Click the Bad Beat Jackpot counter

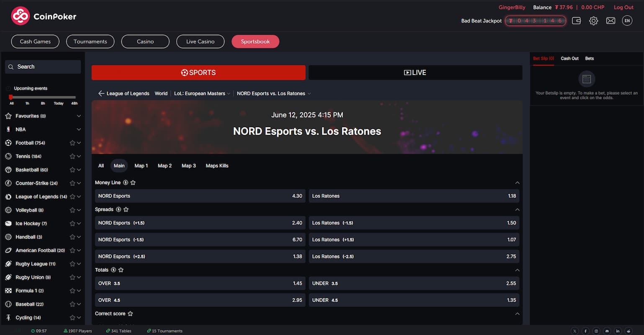(536, 21)
